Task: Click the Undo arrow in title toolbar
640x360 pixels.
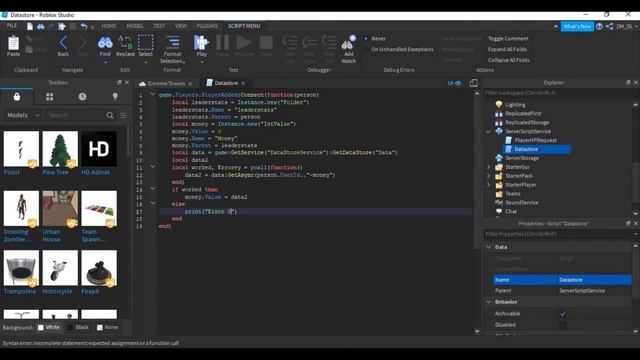Action: point(83,26)
